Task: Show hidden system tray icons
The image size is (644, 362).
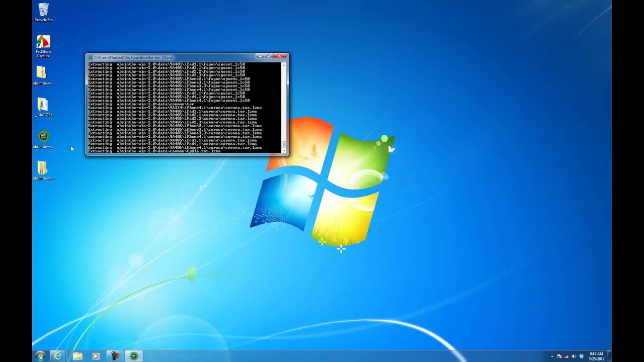Action: [x=552, y=356]
